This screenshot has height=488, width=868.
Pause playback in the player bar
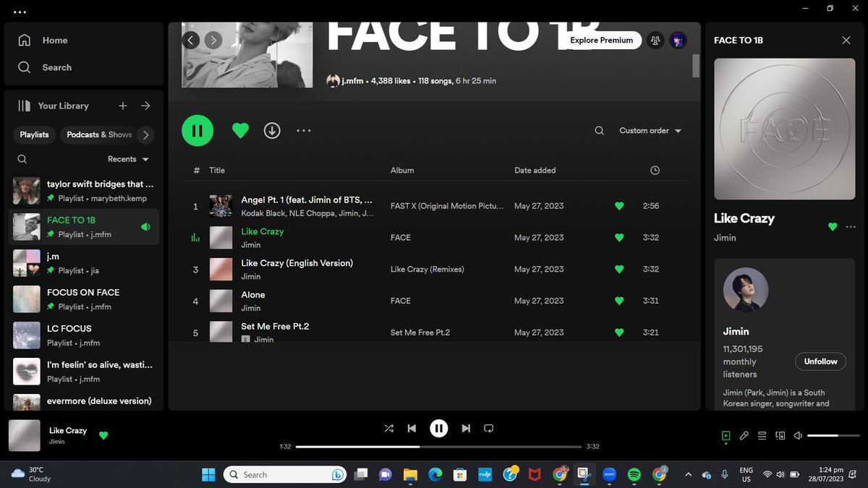pyautogui.click(x=439, y=429)
